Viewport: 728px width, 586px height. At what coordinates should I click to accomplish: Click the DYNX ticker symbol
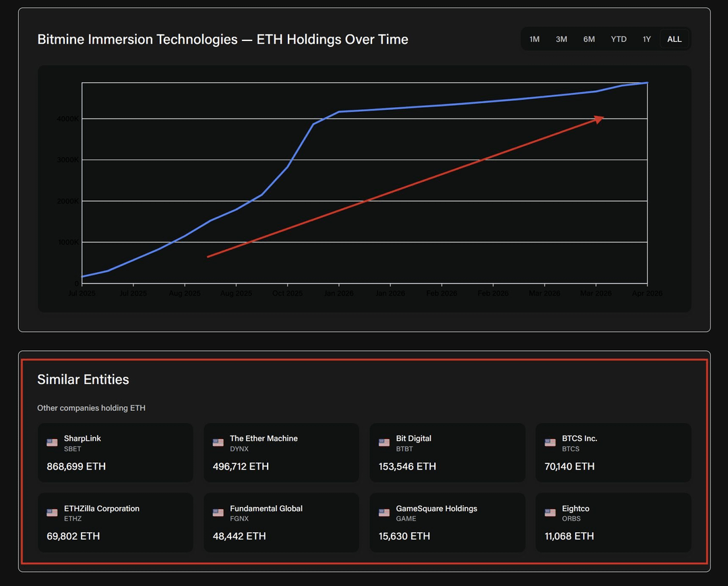click(239, 449)
